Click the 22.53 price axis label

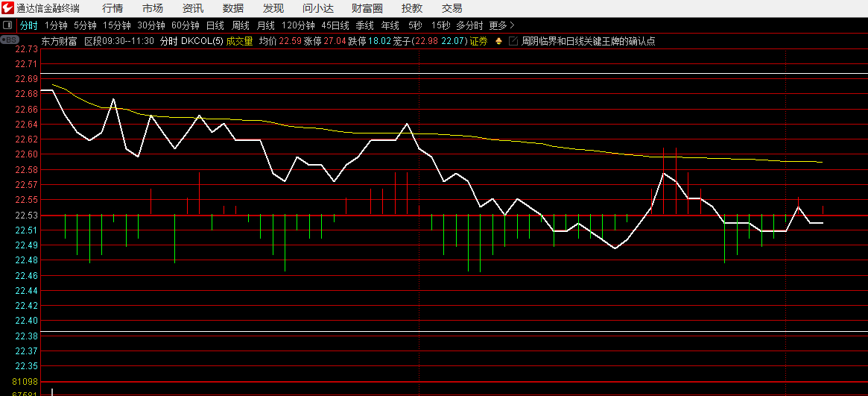pos(27,215)
